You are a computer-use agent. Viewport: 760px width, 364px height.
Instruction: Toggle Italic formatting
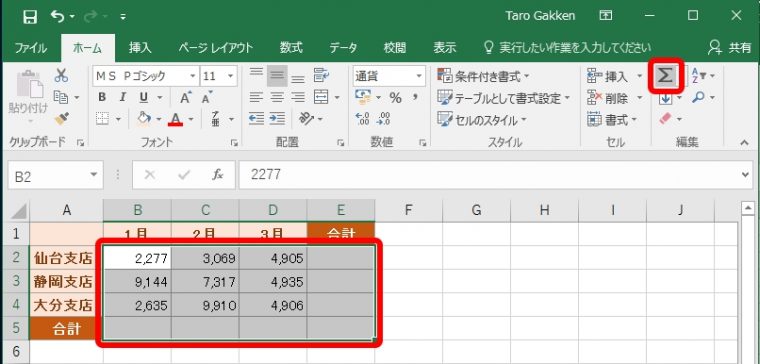[123, 97]
